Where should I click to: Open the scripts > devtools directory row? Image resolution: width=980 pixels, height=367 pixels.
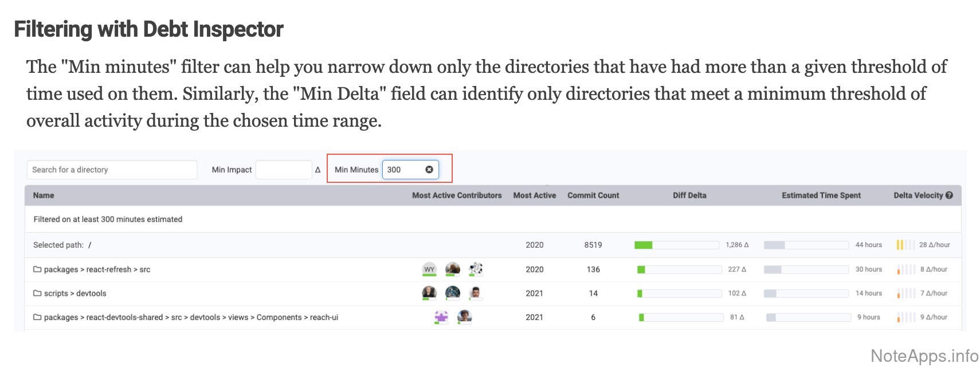75,294
